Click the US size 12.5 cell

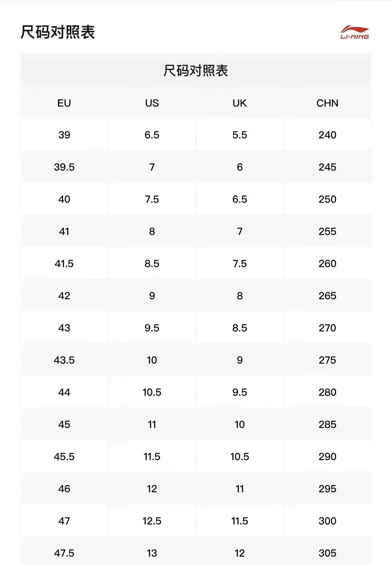152,521
